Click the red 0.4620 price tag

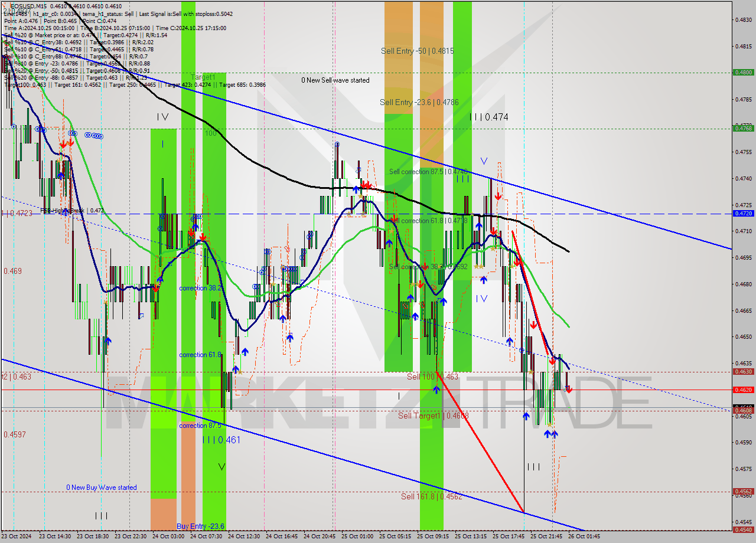(x=743, y=390)
